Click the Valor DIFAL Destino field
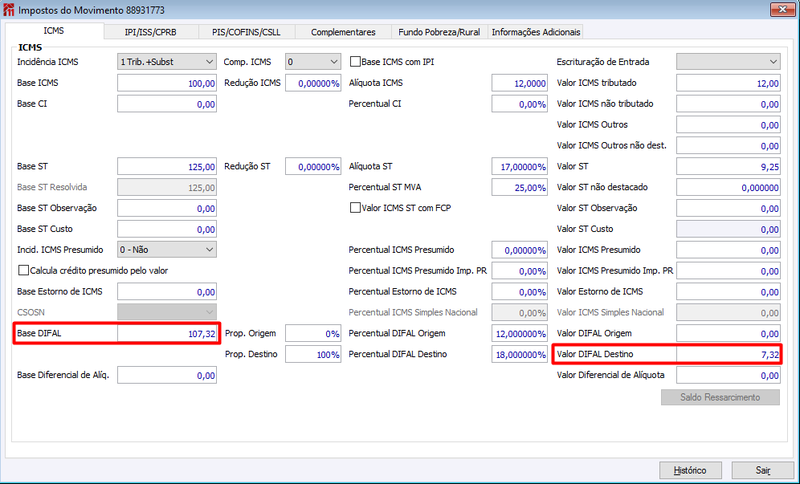 coord(728,355)
